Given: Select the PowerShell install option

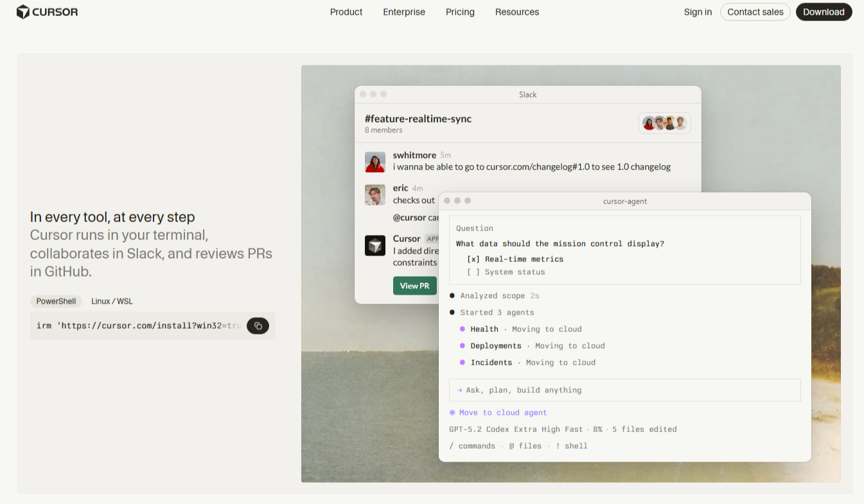Looking at the screenshot, I should click(56, 301).
